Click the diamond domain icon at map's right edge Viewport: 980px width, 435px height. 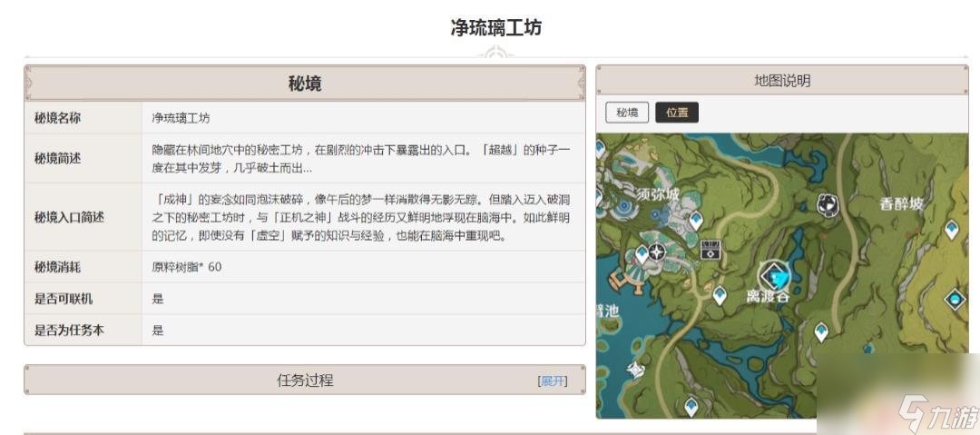pos(955,299)
